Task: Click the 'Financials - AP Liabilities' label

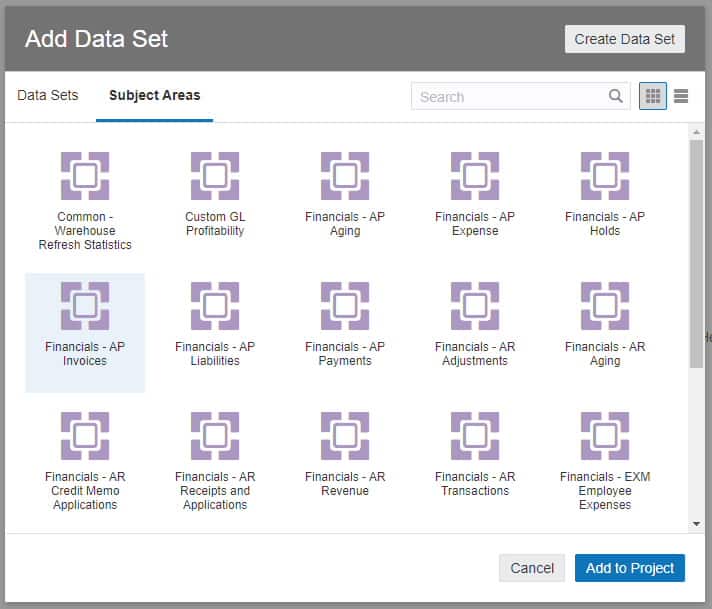Action: click(215, 353)
